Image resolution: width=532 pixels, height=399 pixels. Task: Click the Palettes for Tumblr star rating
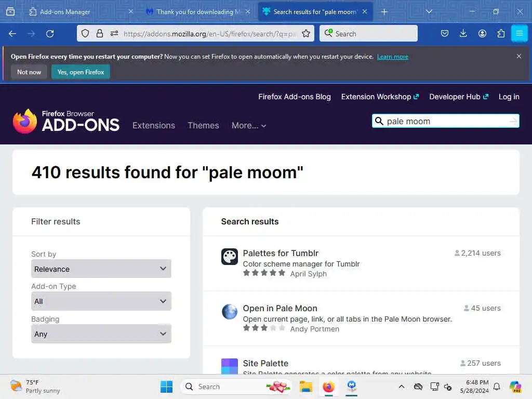pyautogui.click(x=264, y=273)
